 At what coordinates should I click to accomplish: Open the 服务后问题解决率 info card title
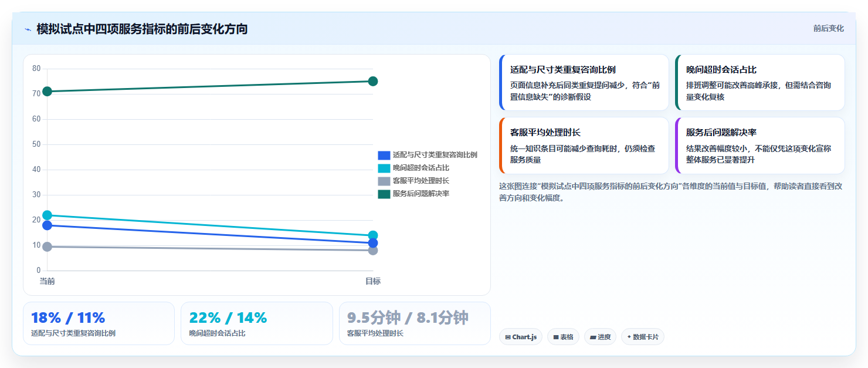[721, 132]
